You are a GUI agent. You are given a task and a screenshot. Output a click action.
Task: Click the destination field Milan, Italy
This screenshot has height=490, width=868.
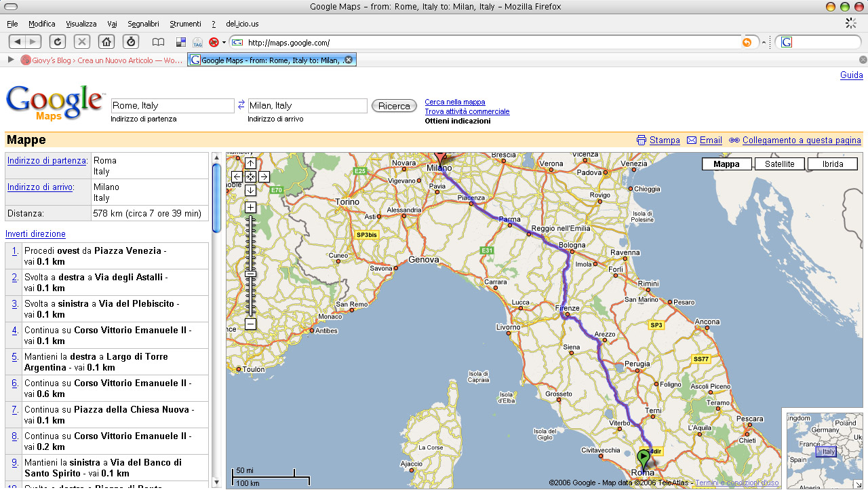click(307, 106)
